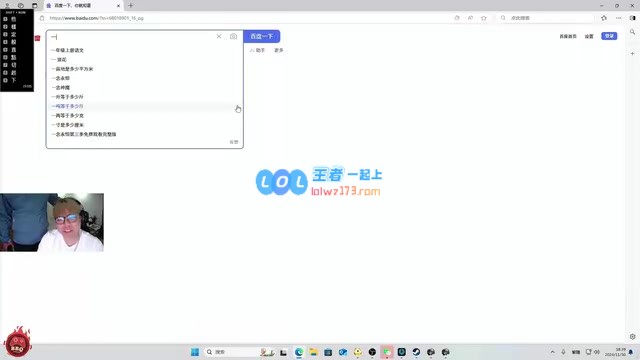
Task: Show hidden system tray icons chevron
Action: (553, 352)
